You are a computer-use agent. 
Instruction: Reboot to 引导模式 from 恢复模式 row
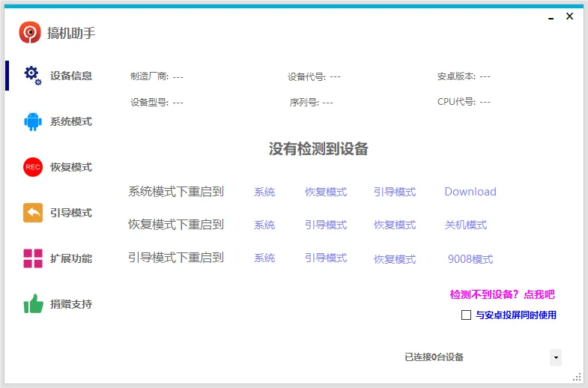(326, 225)
